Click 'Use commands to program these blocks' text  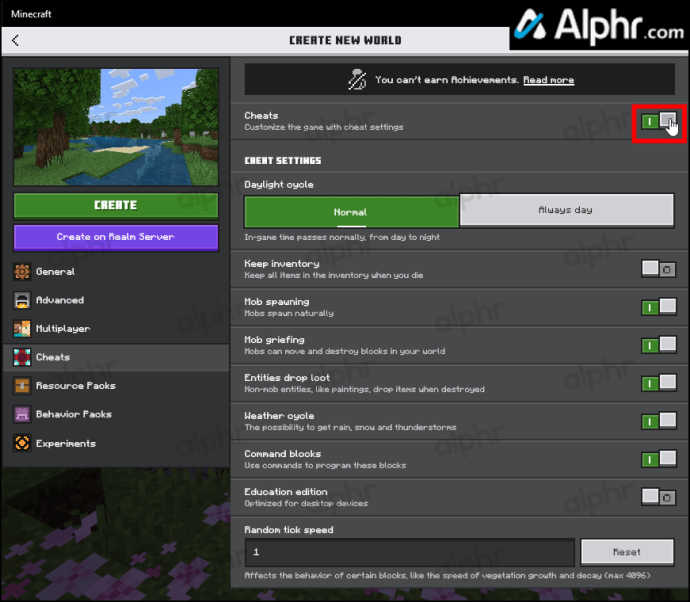point(325,466)
